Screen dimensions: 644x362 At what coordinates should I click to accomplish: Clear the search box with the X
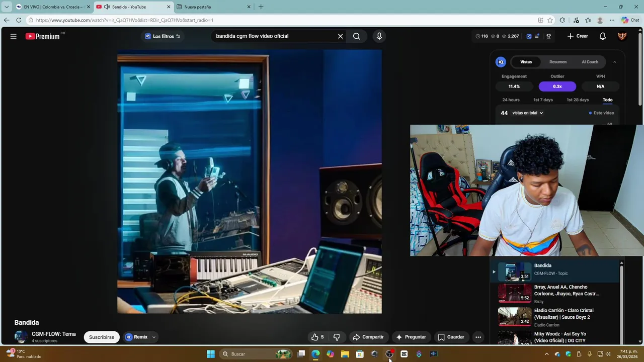(340, 36)
